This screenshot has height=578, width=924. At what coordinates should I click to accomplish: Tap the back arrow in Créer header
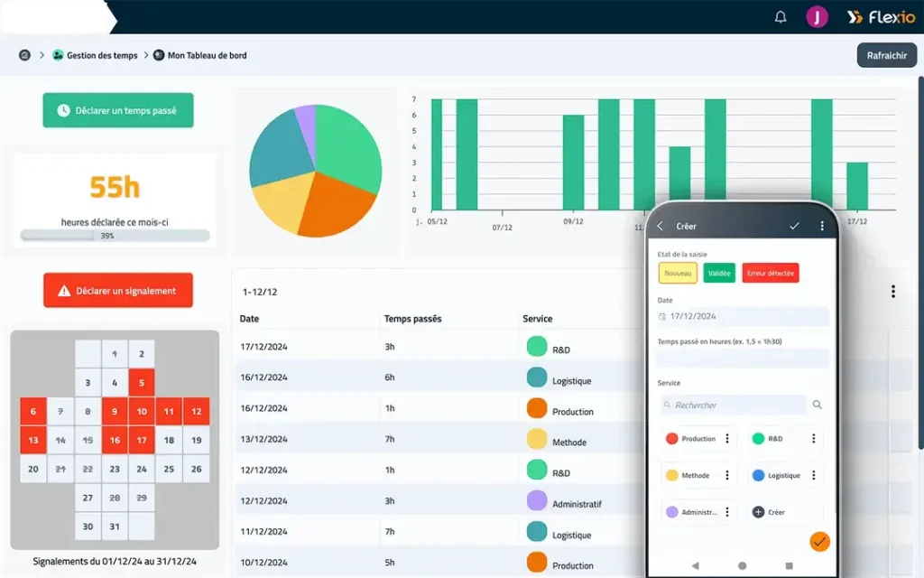tap(661, 226)
